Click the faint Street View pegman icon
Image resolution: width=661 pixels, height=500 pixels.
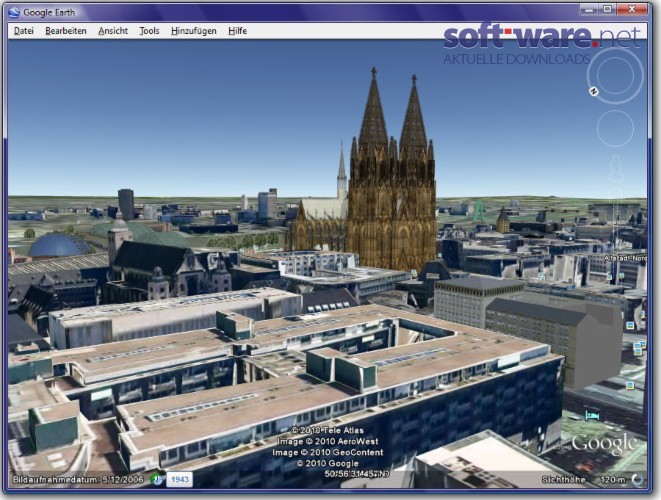pos(616,168)
